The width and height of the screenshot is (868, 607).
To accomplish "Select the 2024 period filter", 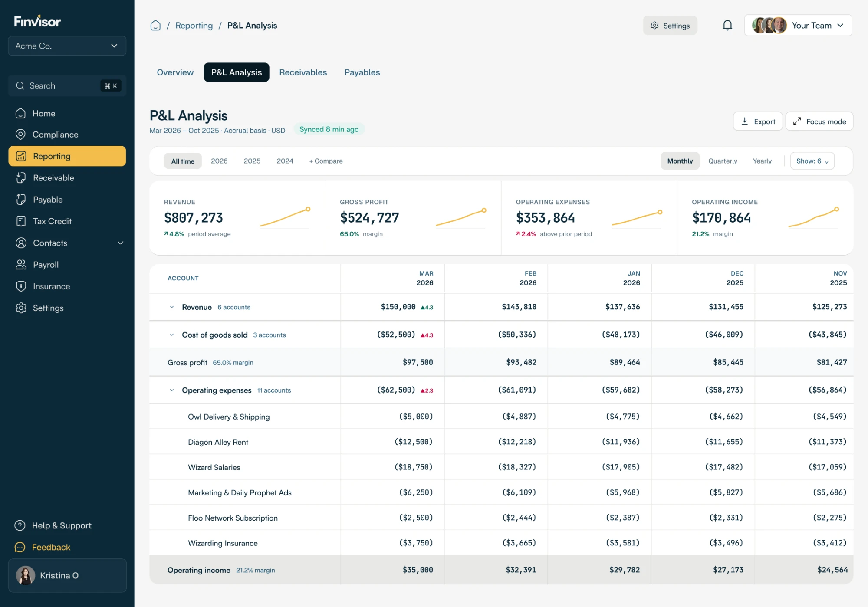I will (x=285, y=161).
